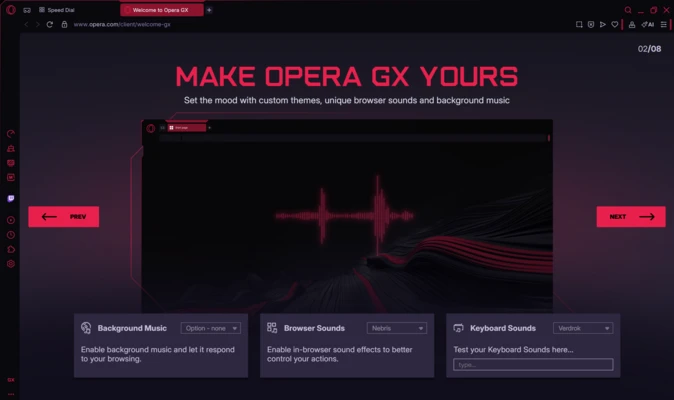Open the profile lock icon in toolbar
674x400 pixels.
[x=632, y=24]
